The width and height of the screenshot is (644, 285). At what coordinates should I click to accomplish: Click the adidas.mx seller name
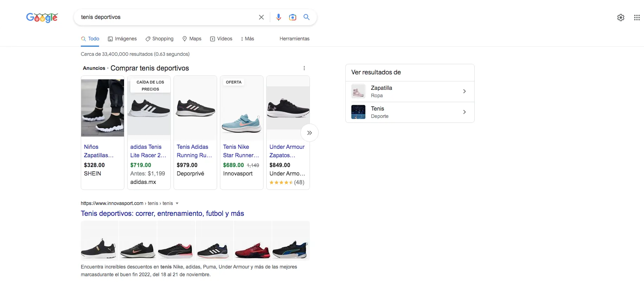coord(143,182)
